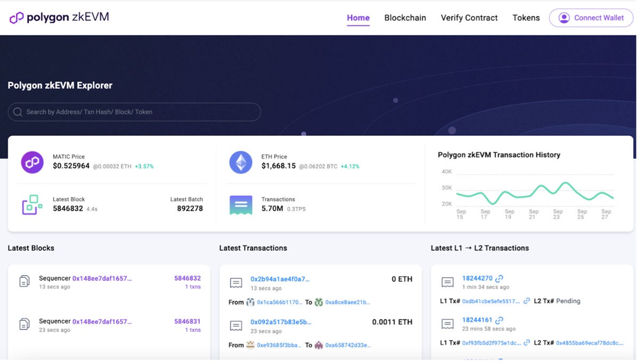Open L1 block 18244161 link
The width and height of the screenshot is (639, 364).
[477, 320]
